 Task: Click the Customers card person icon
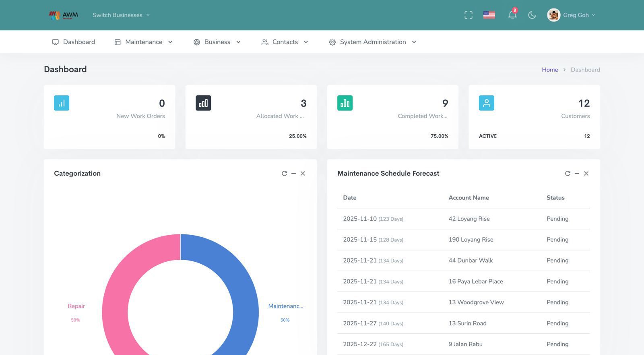[486, 103]
